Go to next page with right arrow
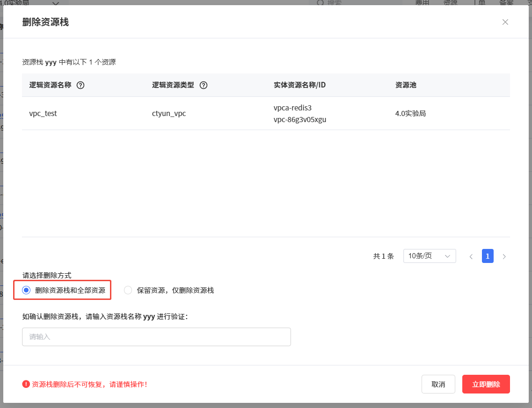 click(x=504, y=256)
